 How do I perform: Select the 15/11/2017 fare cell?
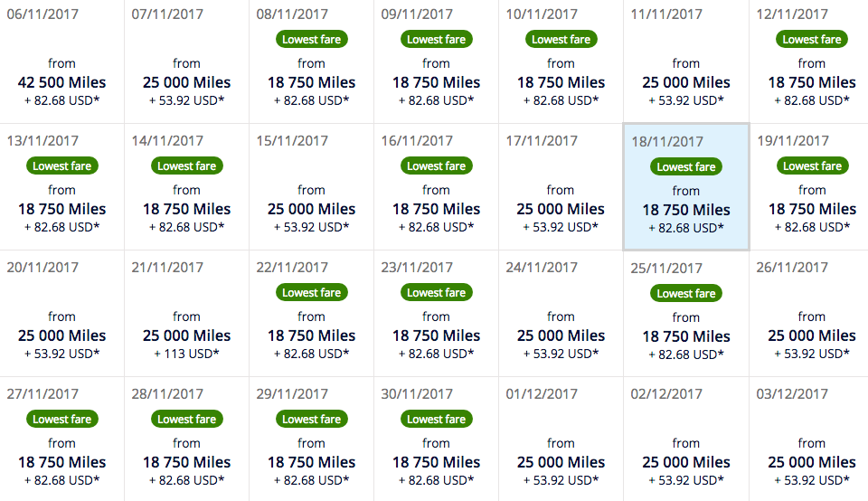click(x=311, y=194)
